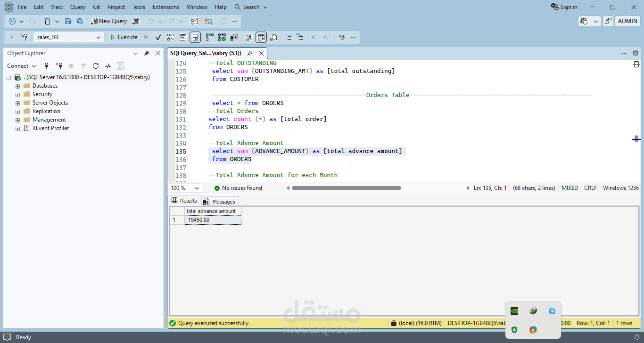Toggle IntelliSense enabled button

(195, 37)
